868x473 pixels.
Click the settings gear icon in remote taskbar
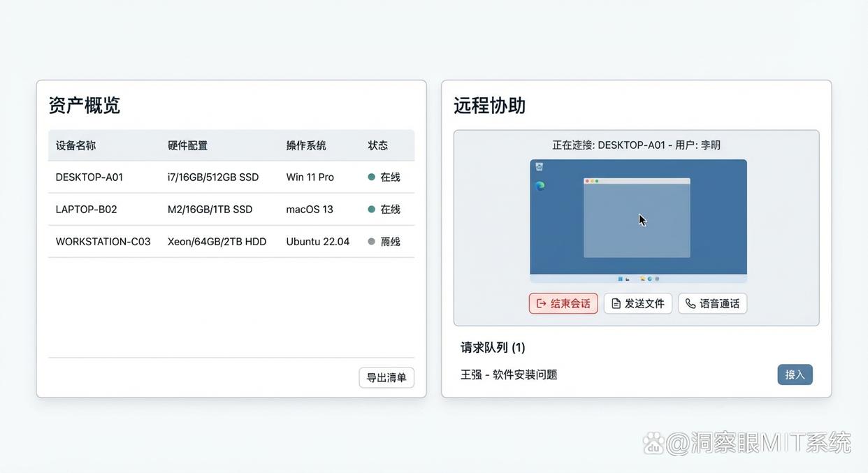coord(657,279)
